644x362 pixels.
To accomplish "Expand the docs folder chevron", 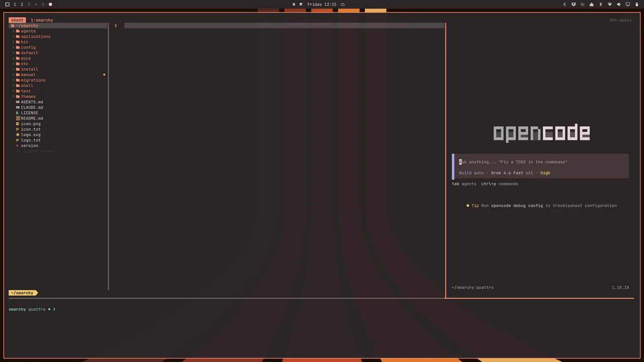I will (13, 58).
